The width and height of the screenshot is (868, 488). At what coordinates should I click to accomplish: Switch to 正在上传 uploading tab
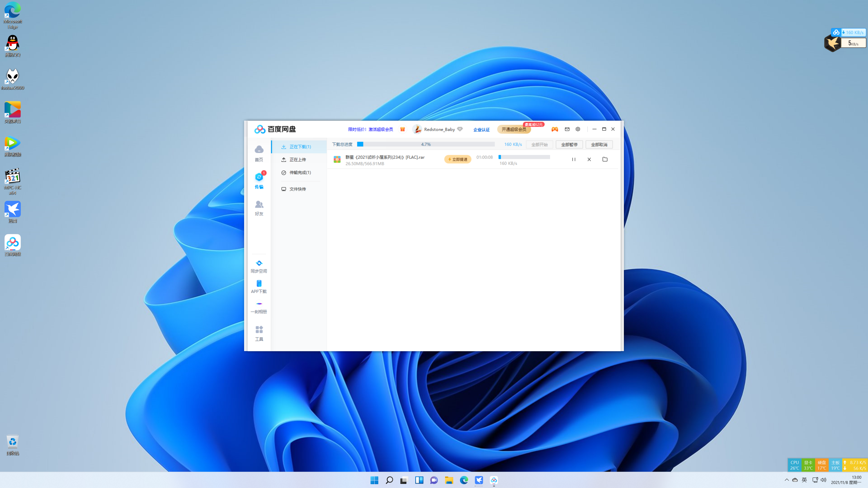297,160
